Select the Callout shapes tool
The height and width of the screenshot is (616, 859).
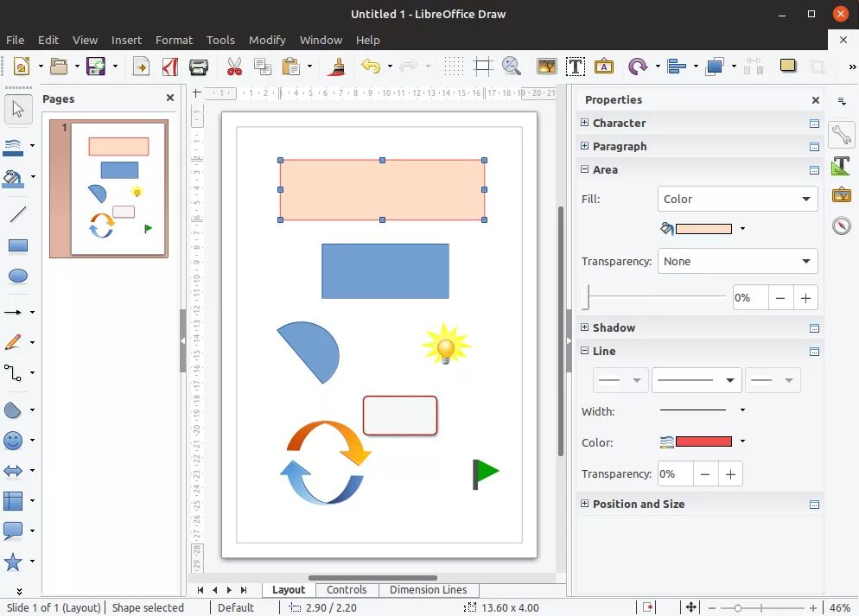click(13, 530)
